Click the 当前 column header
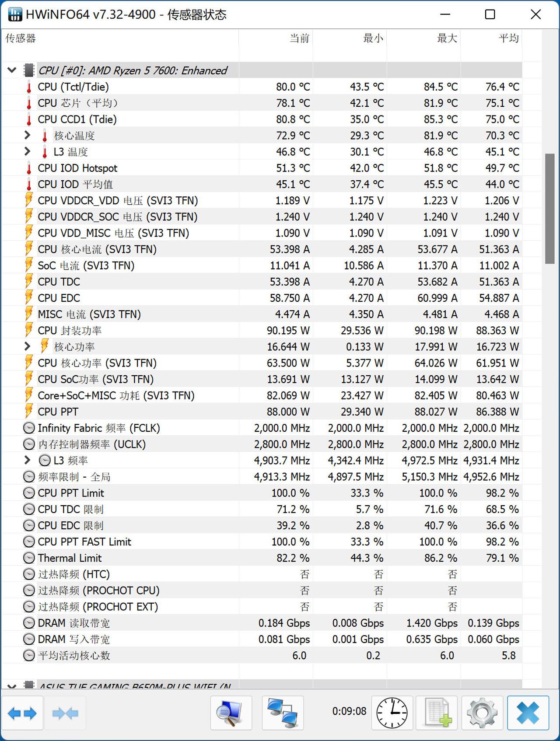The height and width of the screenshot is (741, 560). click(276, 38)
